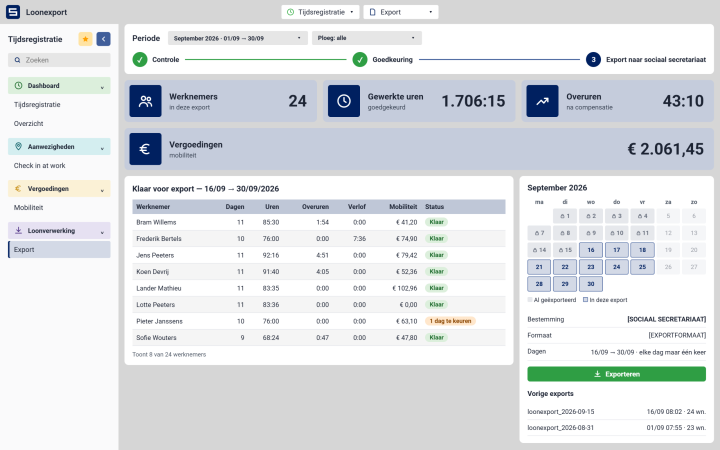
Task: Click the 'In deze export' legend swatch
Action: coord(585,300)
